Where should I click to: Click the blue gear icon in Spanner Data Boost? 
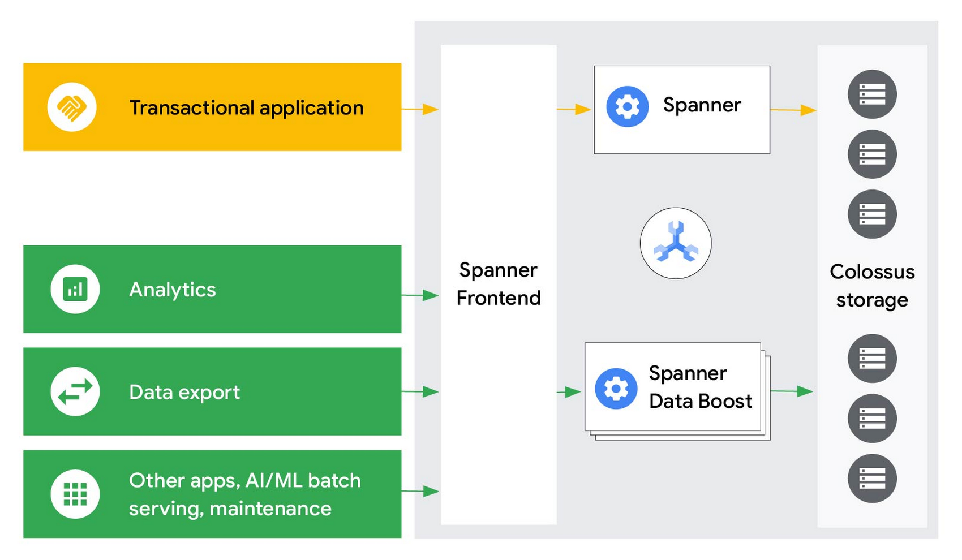[x=616, y=389]
